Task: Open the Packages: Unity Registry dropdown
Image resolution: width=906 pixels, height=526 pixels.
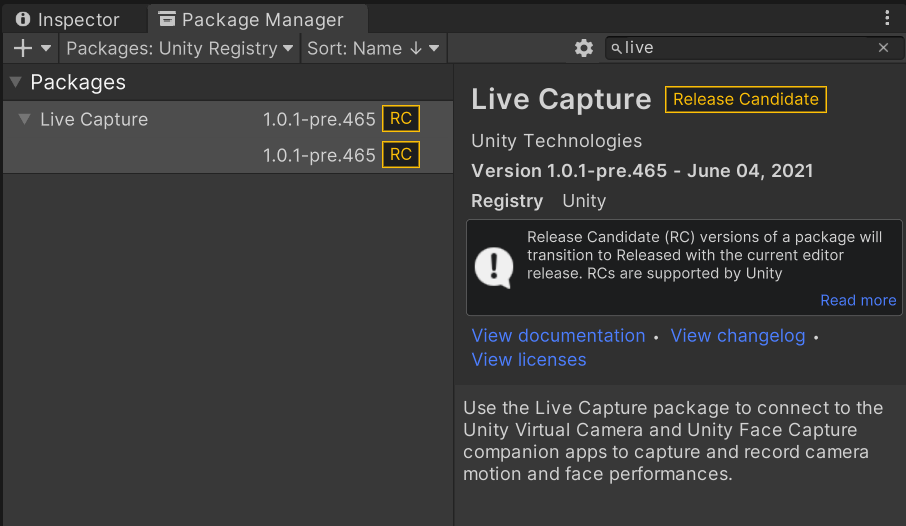Action: (180, 48)
